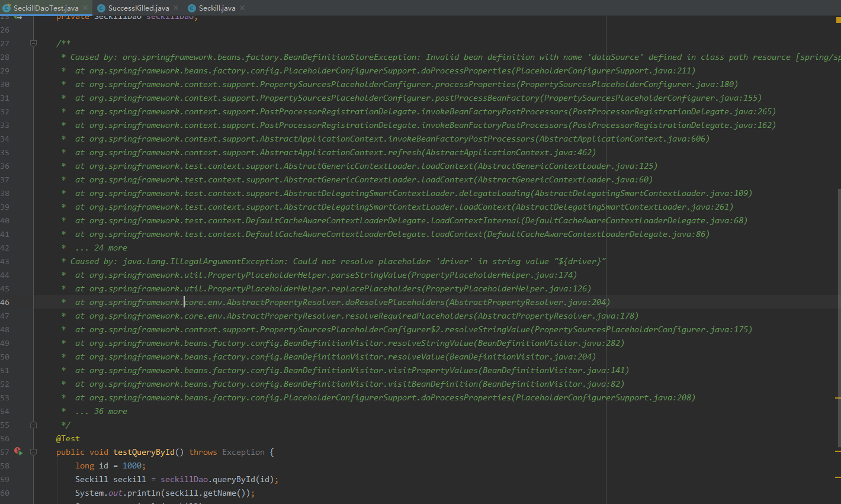Viewport: 841px width, 504px height.
Task: Click doResolvePlaceholders trace line at line 46
Action: (x=342, y=302)
